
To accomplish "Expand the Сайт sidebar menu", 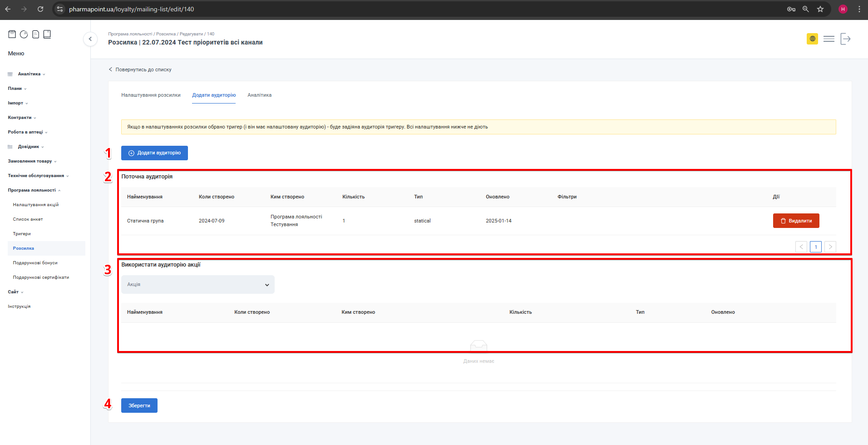I will coord(15,292).
